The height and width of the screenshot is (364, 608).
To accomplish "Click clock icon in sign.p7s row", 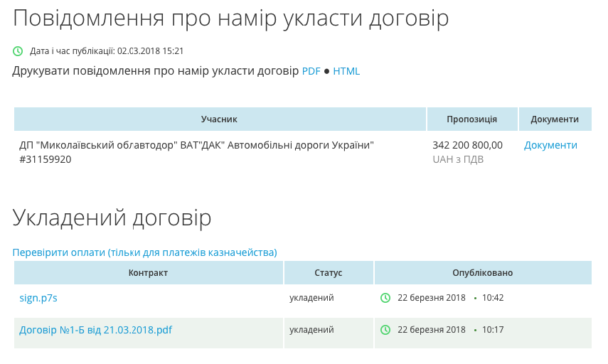I will pos(385,298).
